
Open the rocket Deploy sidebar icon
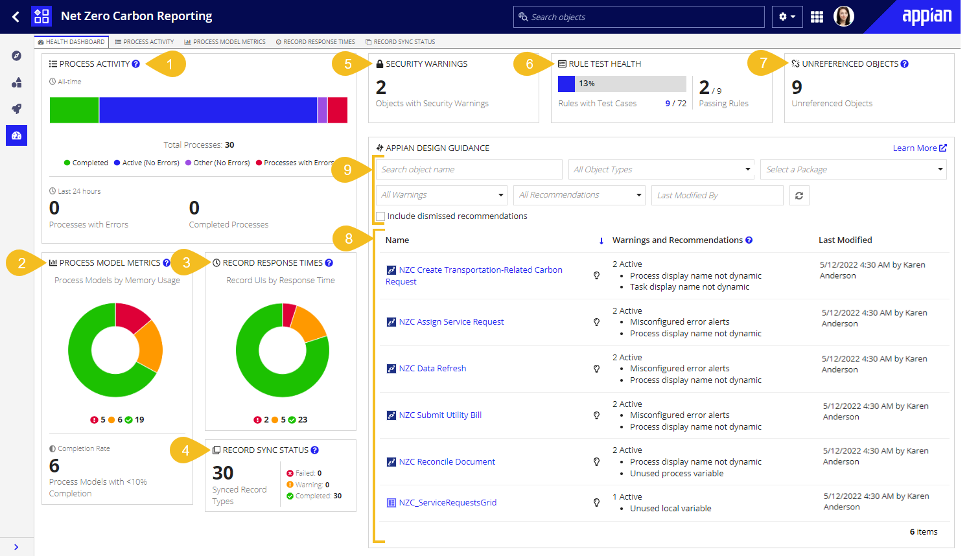pos(17,109)
